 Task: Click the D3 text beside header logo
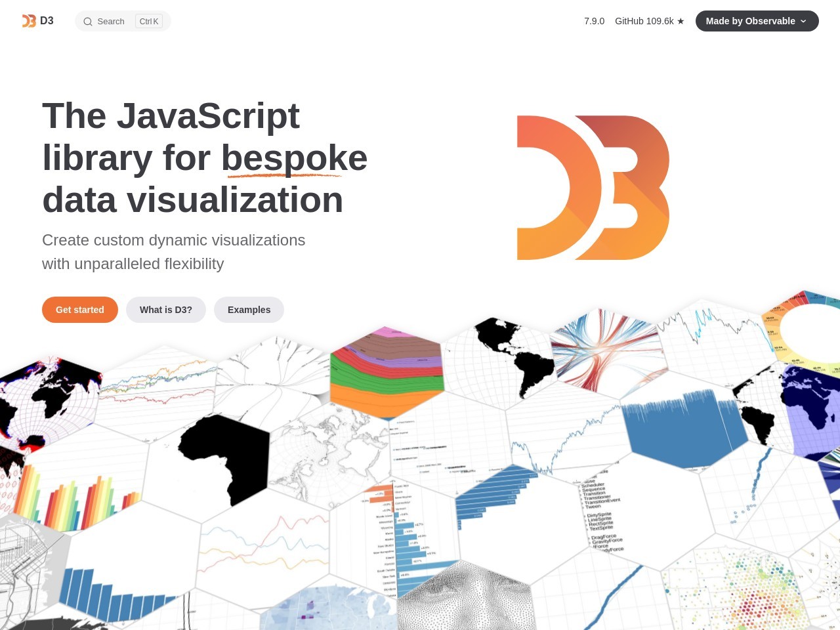[x=47, y=21]
